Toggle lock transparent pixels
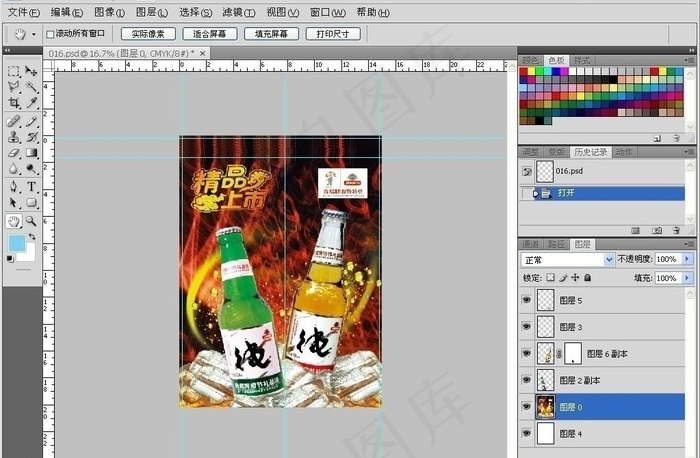Viewport: 700px width, 458px height. 550,278
